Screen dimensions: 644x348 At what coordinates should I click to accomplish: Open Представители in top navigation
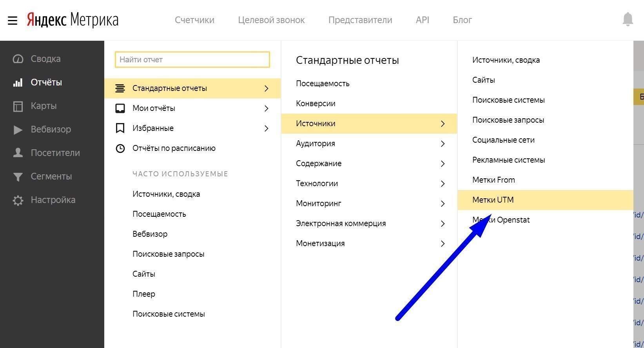360,20
